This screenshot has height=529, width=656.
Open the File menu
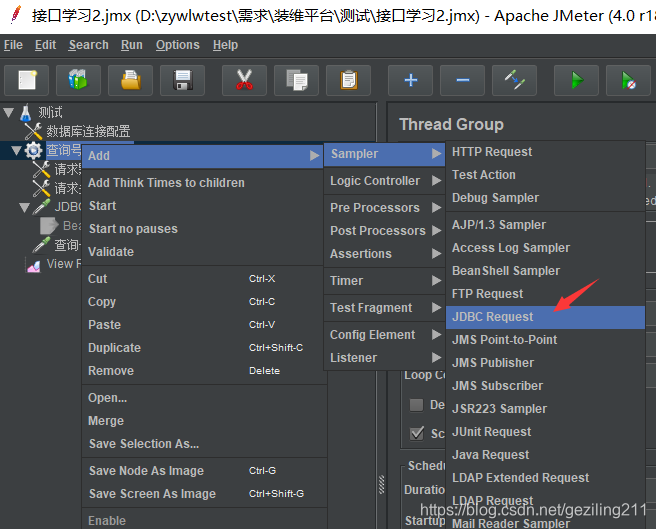point(13,45)
